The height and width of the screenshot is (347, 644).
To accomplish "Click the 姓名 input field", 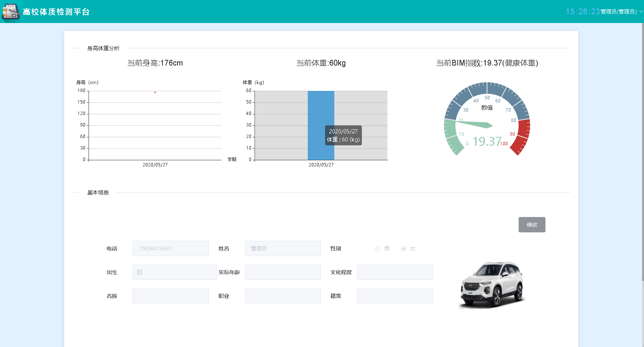I will [283, 248].
